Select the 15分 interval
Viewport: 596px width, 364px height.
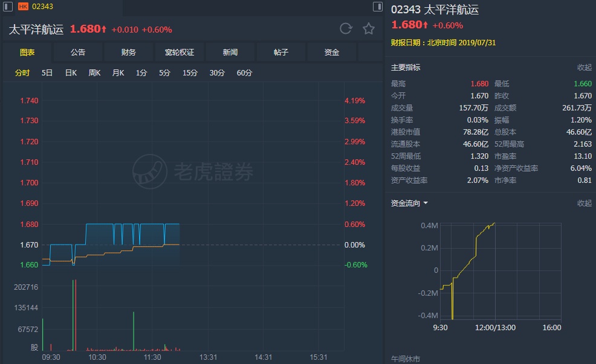[190, 73]
